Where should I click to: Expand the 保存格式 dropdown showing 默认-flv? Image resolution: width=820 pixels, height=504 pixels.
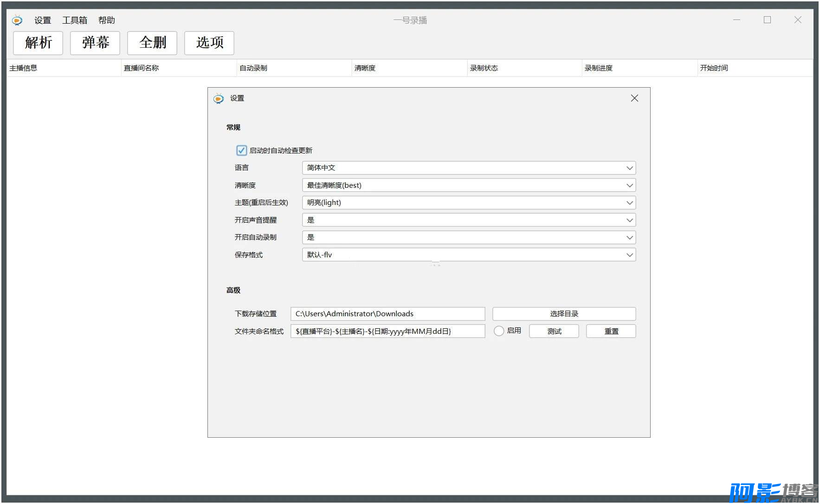[469, 255]
